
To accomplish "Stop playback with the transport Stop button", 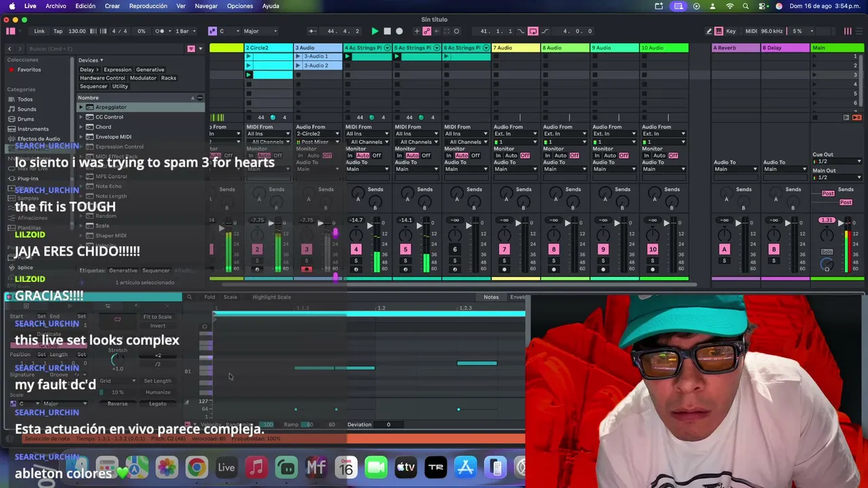I will (x=387, y=31).
